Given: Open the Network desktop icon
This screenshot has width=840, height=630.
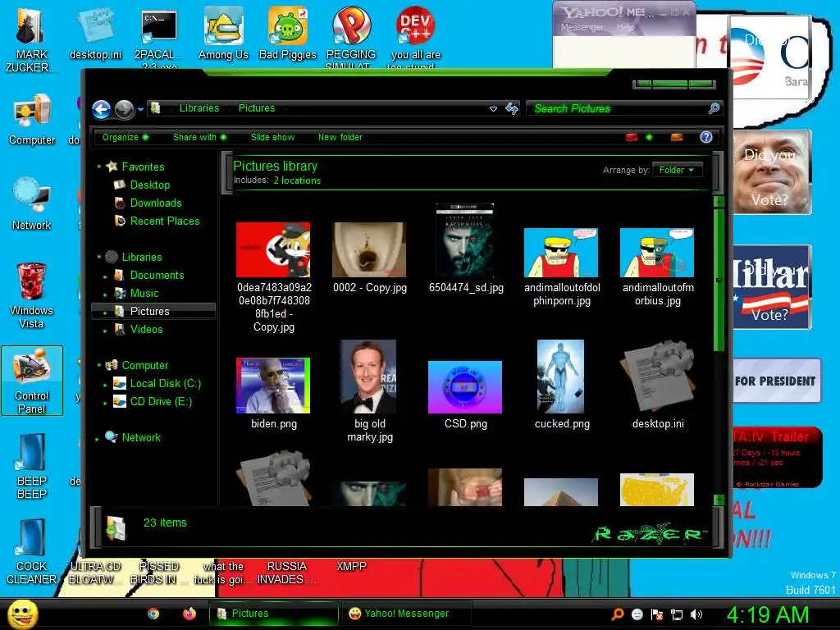Looking at the screenshot, I should tap(32, 204).
